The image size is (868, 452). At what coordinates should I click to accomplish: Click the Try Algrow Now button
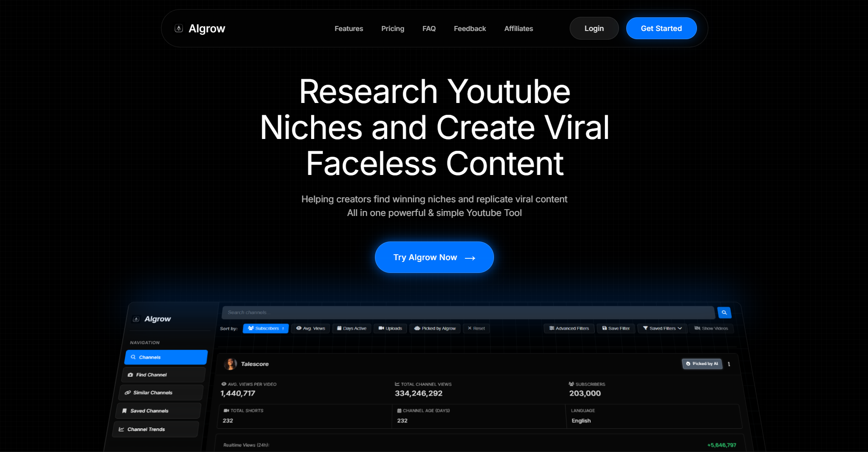tap(434, 257)
